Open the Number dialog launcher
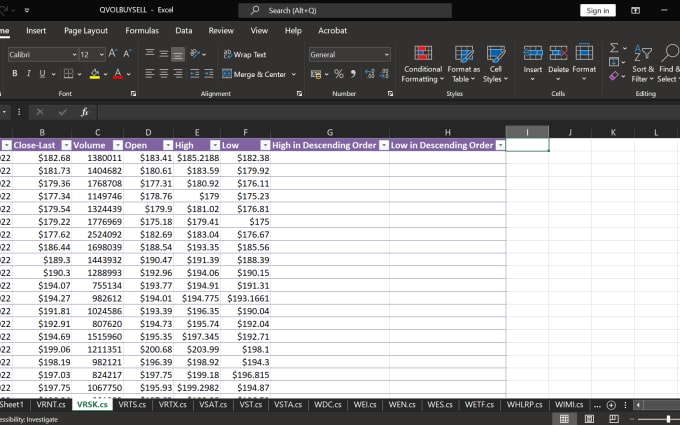The height and width of the screenshot is (425, 680). click(x=390, y=94)
